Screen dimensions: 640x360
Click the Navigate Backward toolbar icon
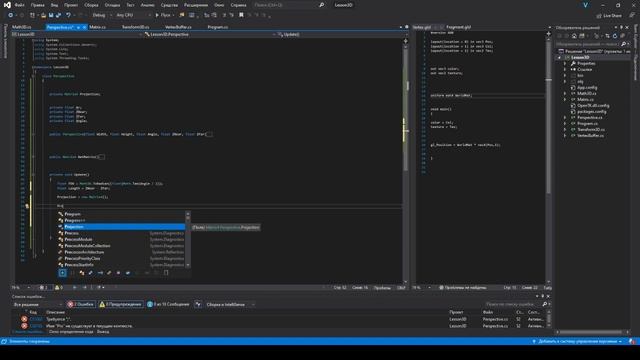10,15
